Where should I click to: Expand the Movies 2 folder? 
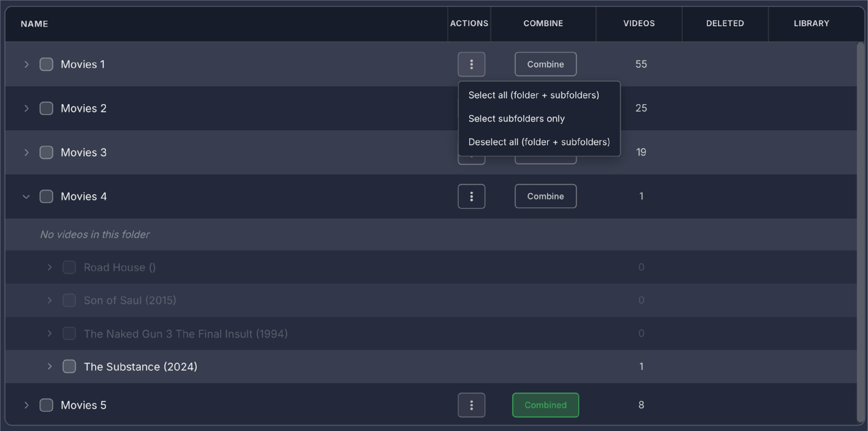26,108
